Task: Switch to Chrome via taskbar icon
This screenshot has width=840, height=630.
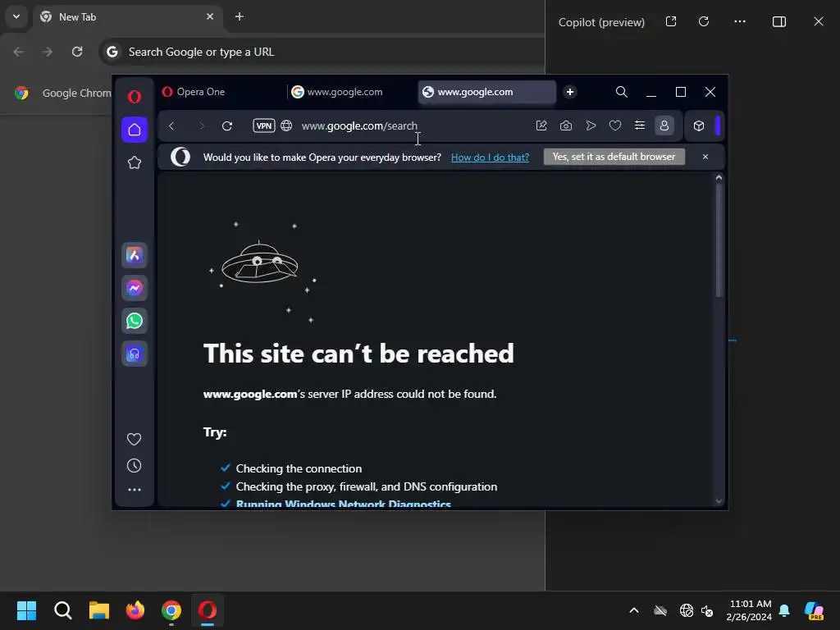Action: tap(171, 610)
